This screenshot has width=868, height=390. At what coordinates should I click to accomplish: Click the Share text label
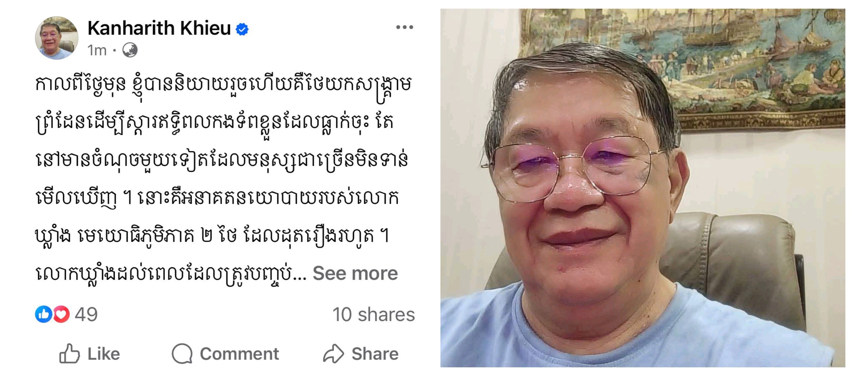coord(375,354)
